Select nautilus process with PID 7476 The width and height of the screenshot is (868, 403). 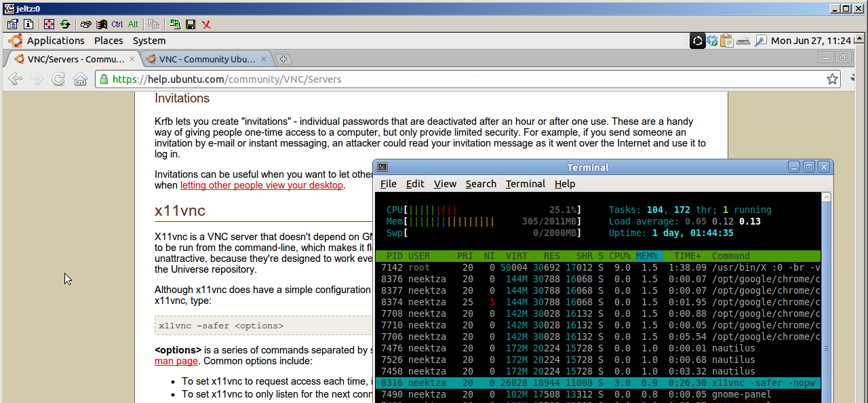[x=597, y=348]
